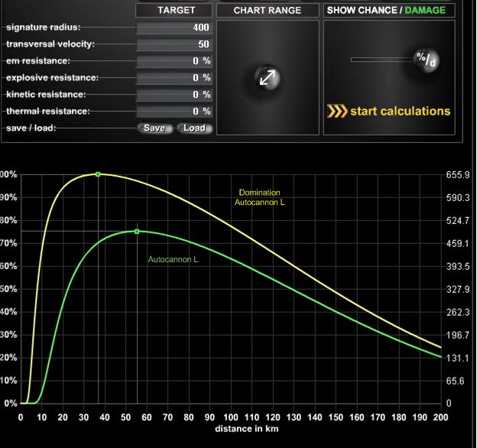Click the 393.5 damage axis value
This screenshot has height=448, width=477.
[x=458, y=266]
